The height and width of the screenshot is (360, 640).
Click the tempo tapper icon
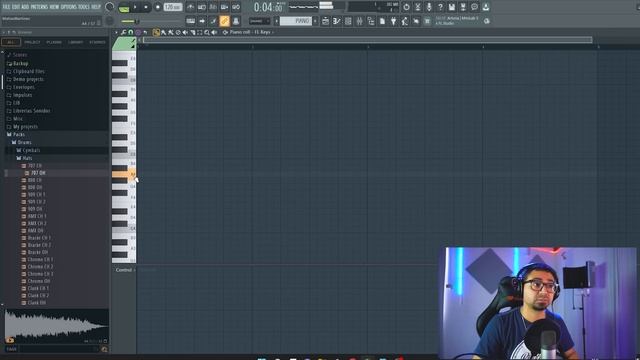pos(405,21)
